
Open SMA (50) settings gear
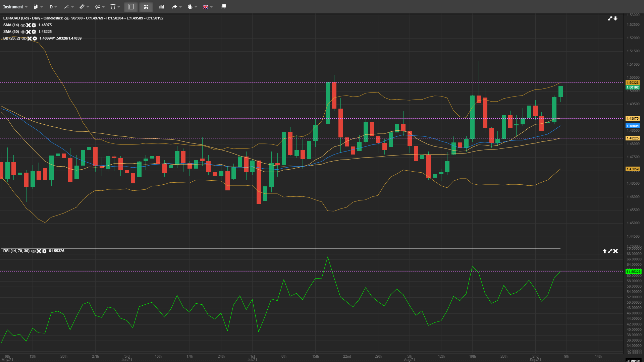(x=34, y=32)
